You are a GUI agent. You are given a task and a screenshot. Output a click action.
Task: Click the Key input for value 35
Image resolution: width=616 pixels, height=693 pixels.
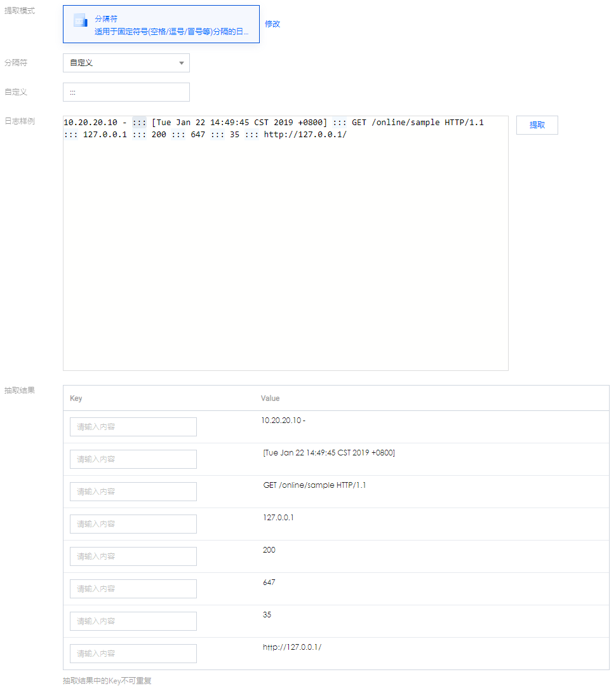tap(133, 621)
